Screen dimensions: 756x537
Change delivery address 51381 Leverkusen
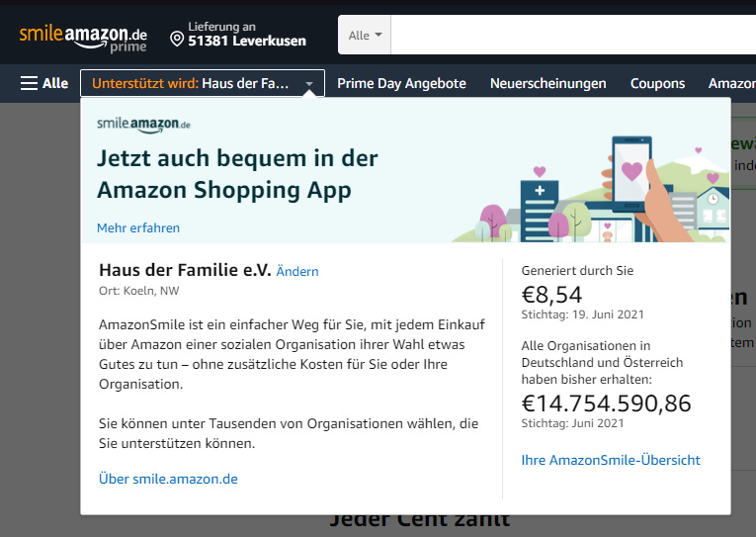247,41
